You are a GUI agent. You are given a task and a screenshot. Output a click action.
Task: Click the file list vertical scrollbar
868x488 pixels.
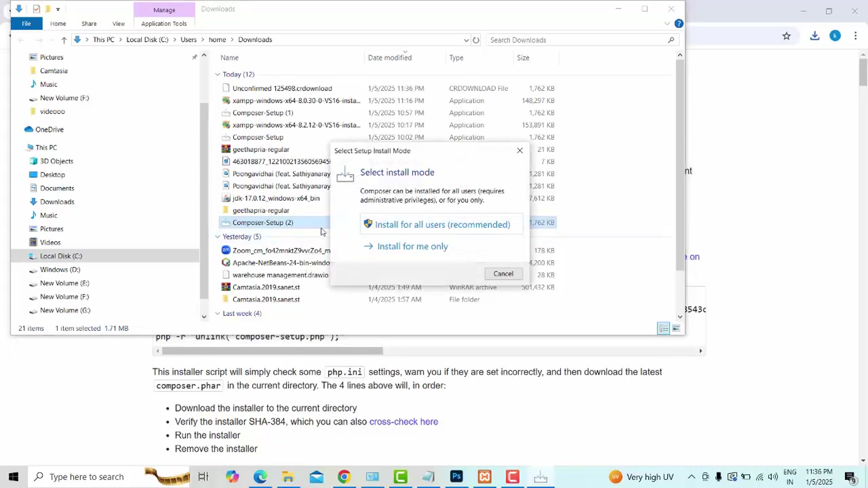(680, 165)
